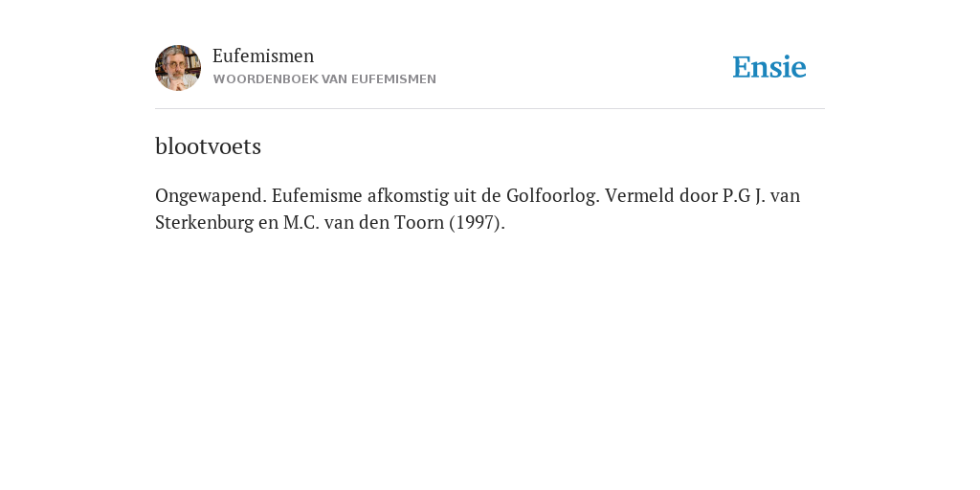The height and width of the screenshot is (490, 980).
Task: Click the year (1997) in the definition
Action: 477,222
